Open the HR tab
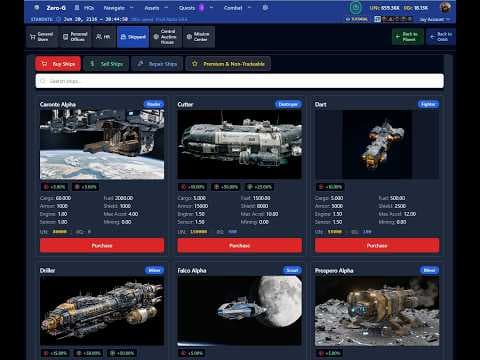The height and width of the screenshot is (360, 480). tap(103, 37)
